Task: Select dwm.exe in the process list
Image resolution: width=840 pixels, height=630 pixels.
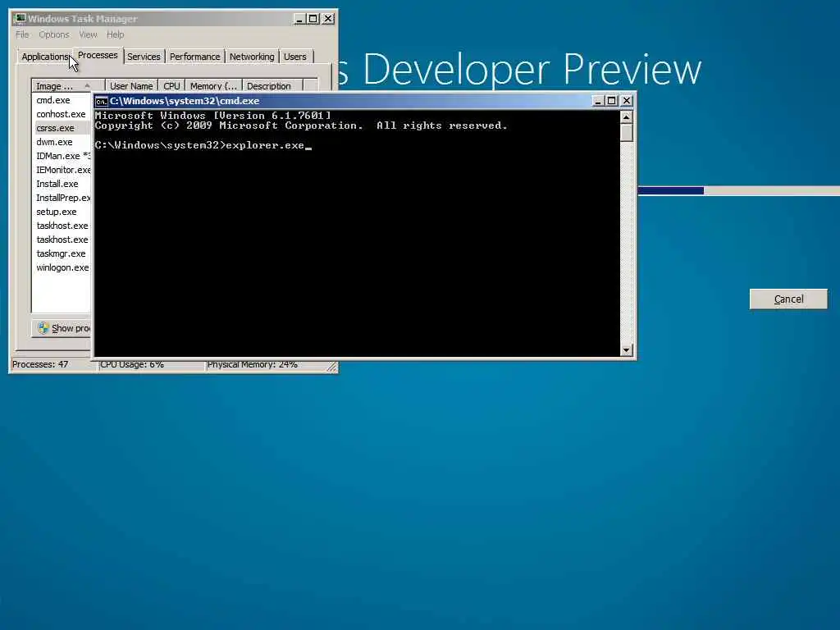Action: click(x=61, y=142)
